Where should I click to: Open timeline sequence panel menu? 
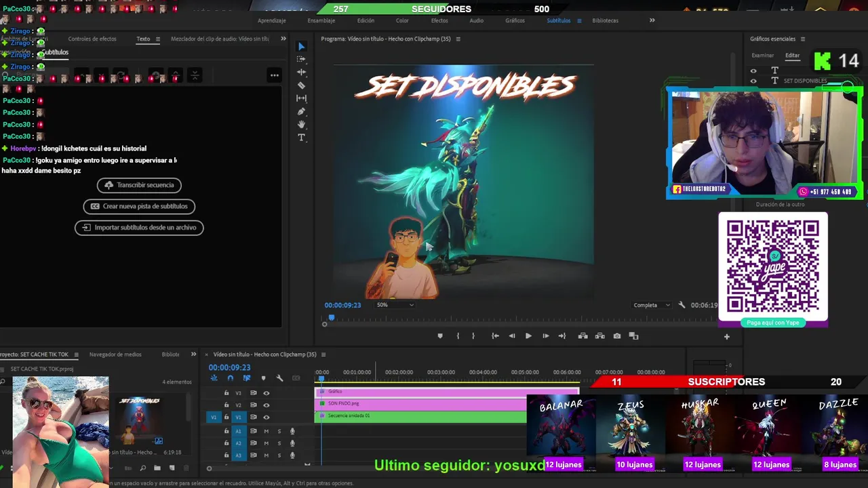point(323,354)
